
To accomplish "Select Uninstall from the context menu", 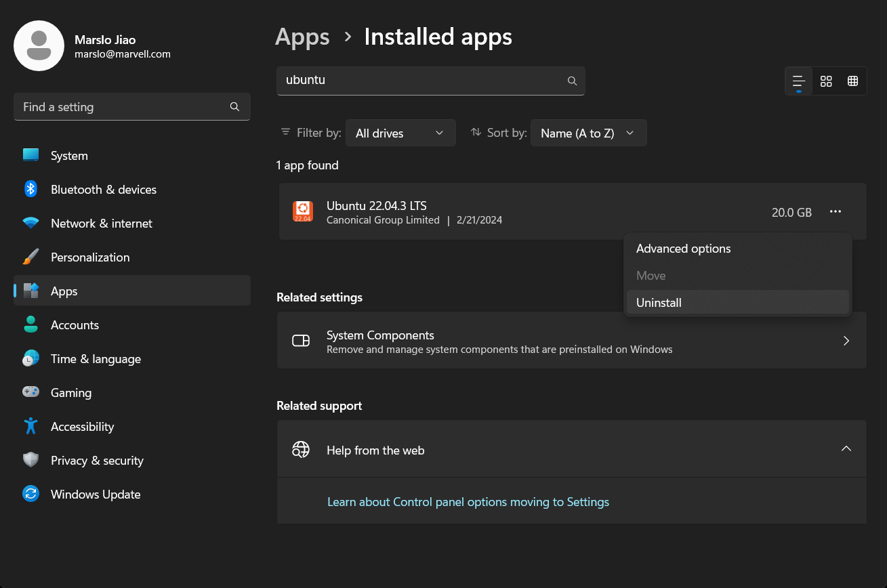I will click(738, 303).
